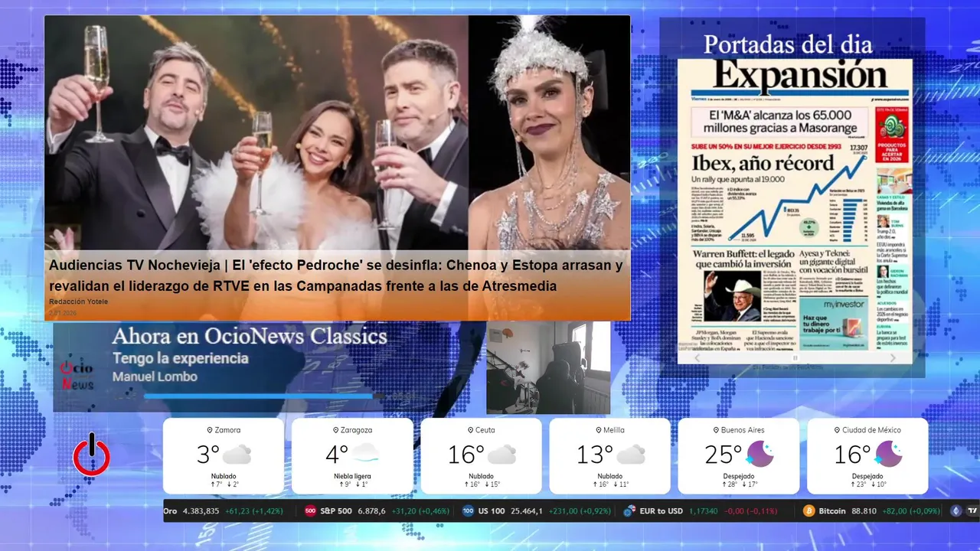
Task: Click the webcam room thumbnail
Action: click(548, 368)
